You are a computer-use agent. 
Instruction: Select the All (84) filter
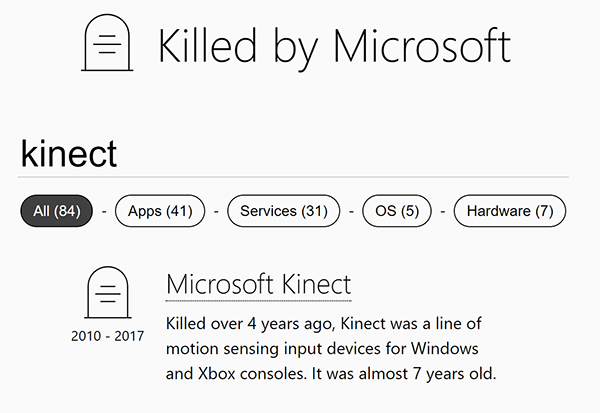57,211
